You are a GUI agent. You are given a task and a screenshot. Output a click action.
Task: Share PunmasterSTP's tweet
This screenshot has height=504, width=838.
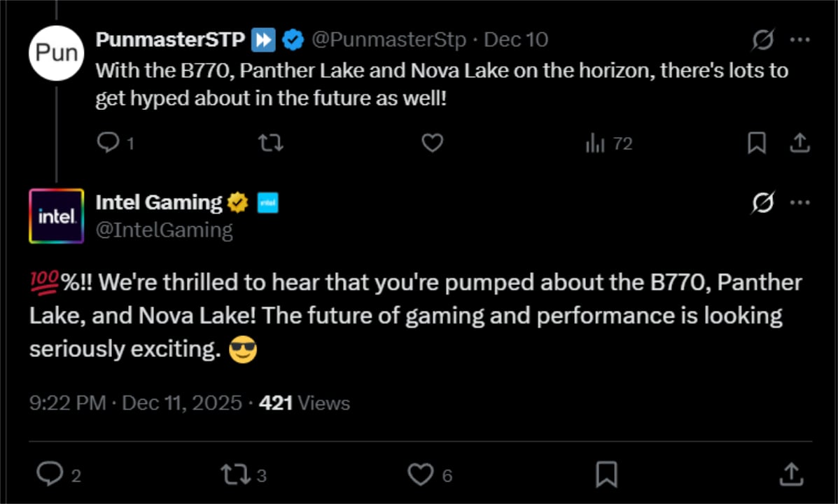click(x=799, y=143)
